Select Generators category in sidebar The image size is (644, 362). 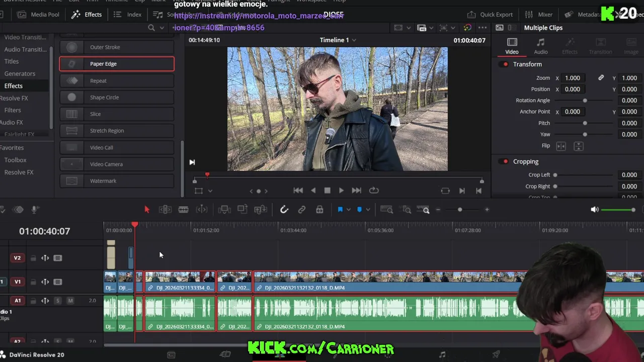click(20, 73)
